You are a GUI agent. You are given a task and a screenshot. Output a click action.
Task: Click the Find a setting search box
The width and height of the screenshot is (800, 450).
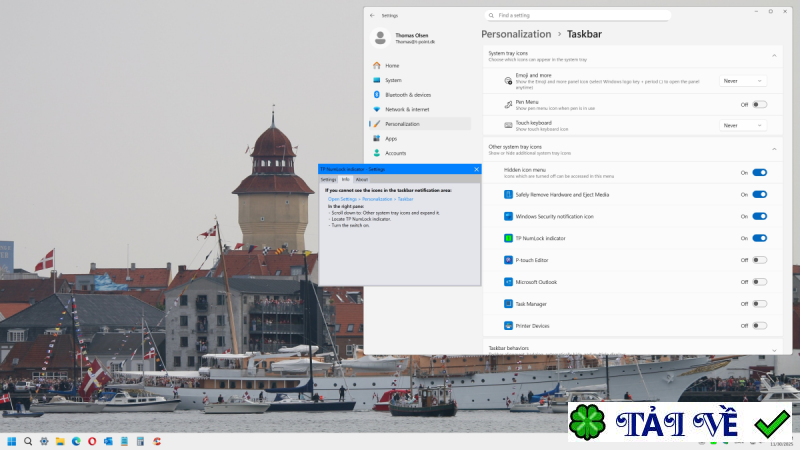(578, 15)
